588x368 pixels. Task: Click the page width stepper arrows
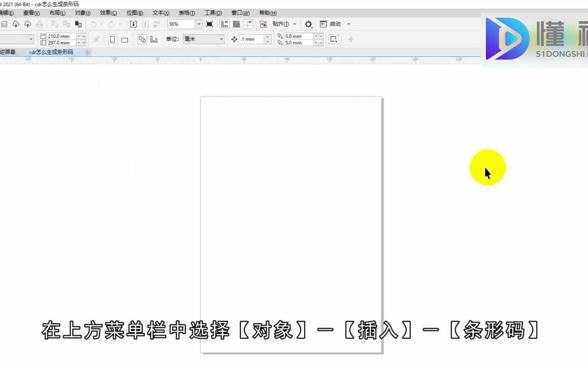(81, 36)
